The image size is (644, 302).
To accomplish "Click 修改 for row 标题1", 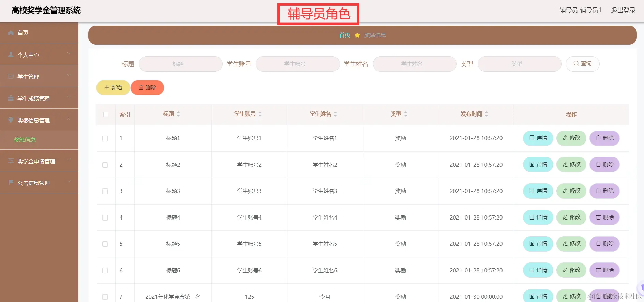I will 571,138.
